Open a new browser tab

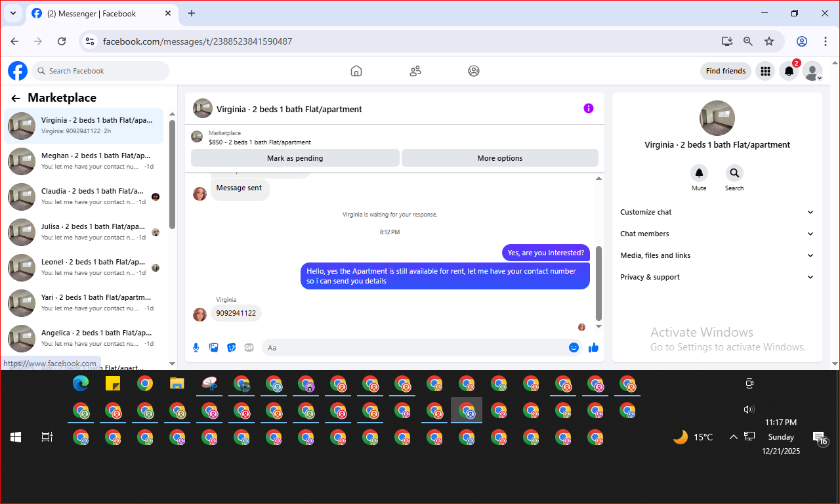(x=192, y=13)
